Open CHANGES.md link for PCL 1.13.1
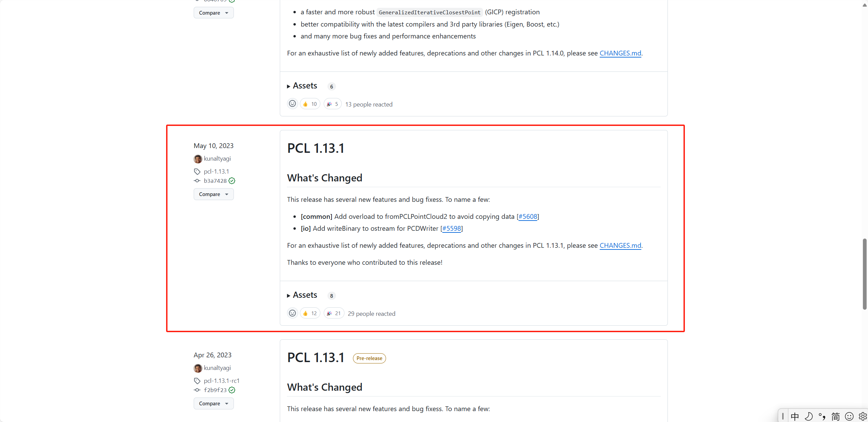This screenshot has height=422, width=868. [x=620, y=245]
